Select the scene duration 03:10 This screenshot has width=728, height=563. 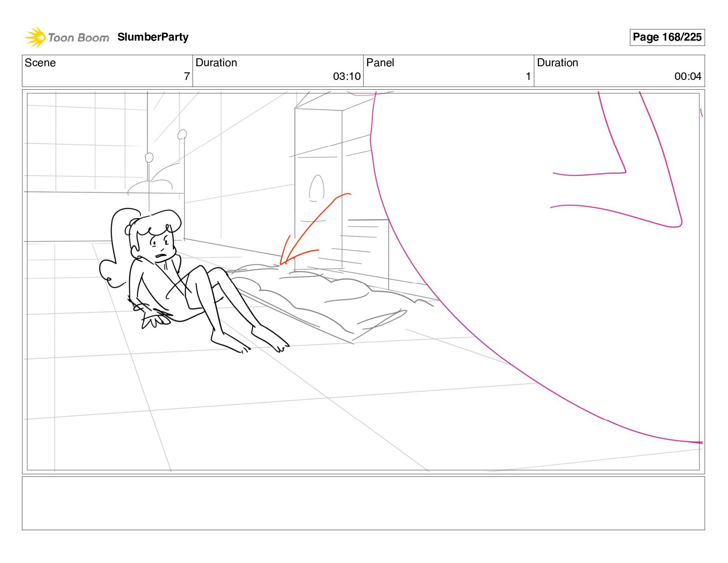click(347, 76)
